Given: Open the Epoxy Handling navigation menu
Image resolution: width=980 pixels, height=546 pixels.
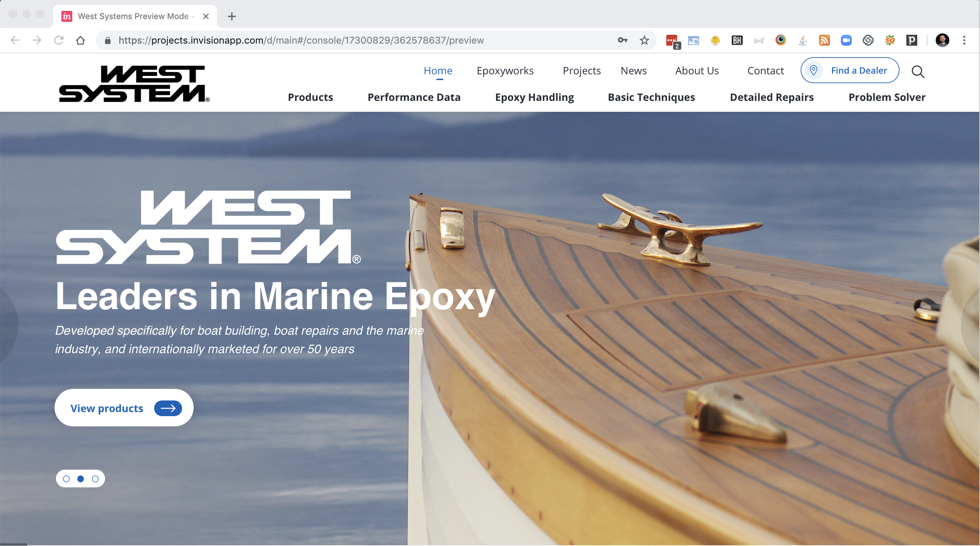Looking at the screenshot, I should (x=534, y=97).
